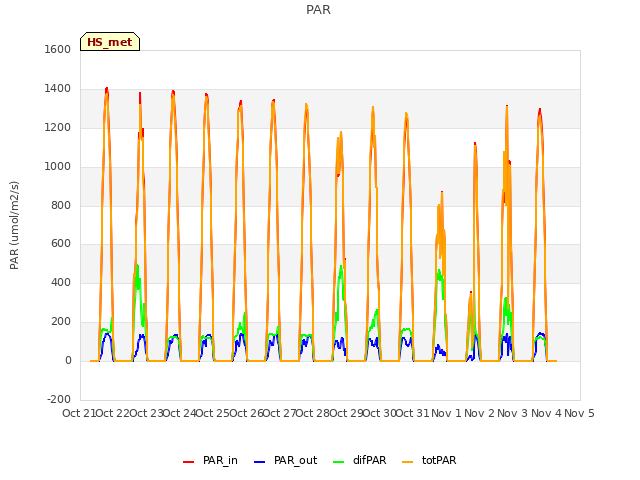This screenshot has width=640, height=480.
Task: Click the Nov 3 x-axis label
Action: [x=513, y=413]
